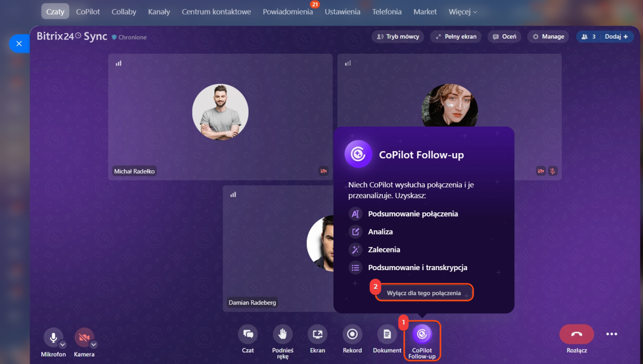Click the Zalecenia wand icon
The height and width of the screenshot is (364, 643).
pos(356,250)
